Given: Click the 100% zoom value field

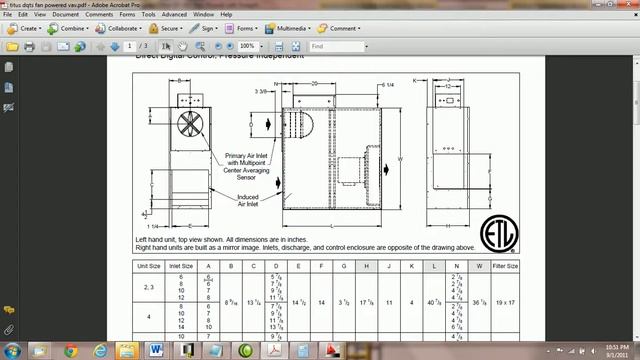Looking at the screenshot, I should pos(248,46).
